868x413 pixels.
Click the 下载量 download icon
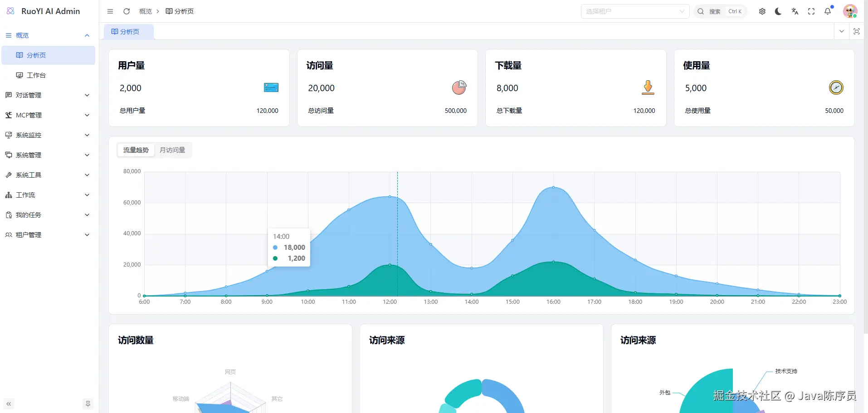(648, 87)
